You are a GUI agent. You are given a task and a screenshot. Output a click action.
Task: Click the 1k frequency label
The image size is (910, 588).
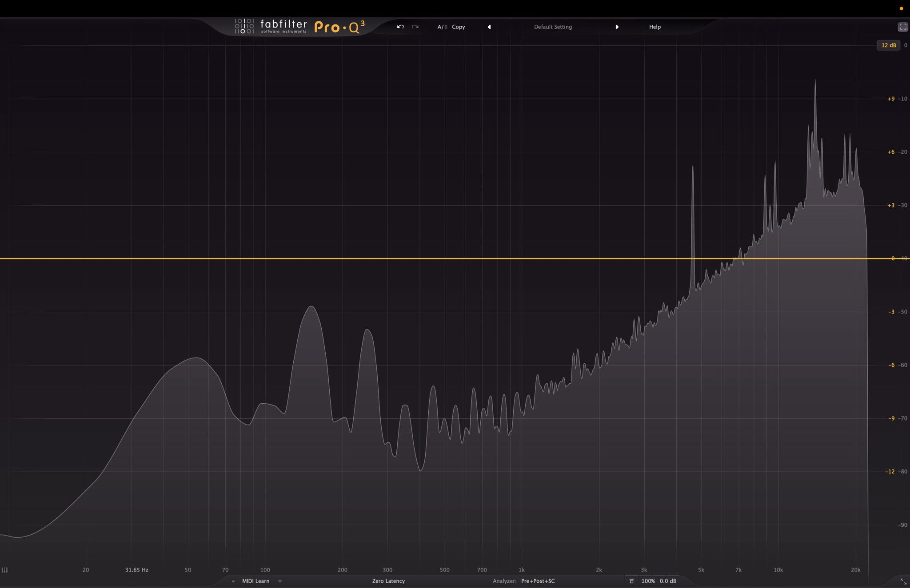point(521,570)
